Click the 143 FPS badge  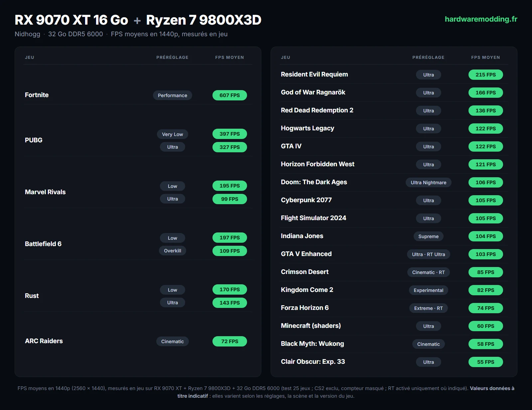tap(230, 303)
